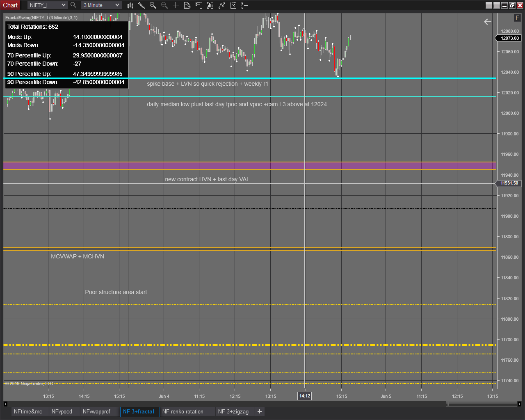Viewport: 525px width, 420px height.
Task: Click the interval link color square
Action: (x=497, y=5)
